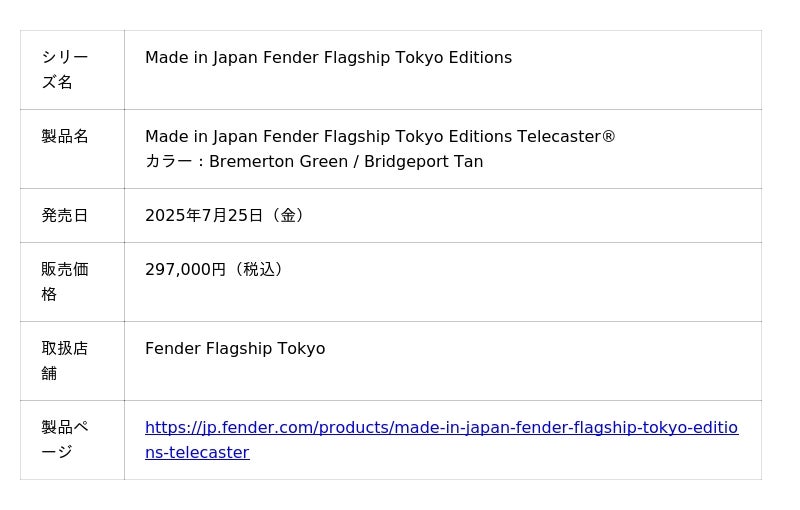Click the ® symbol after Telecaster
800x510 pixels.
pos(609,137)
